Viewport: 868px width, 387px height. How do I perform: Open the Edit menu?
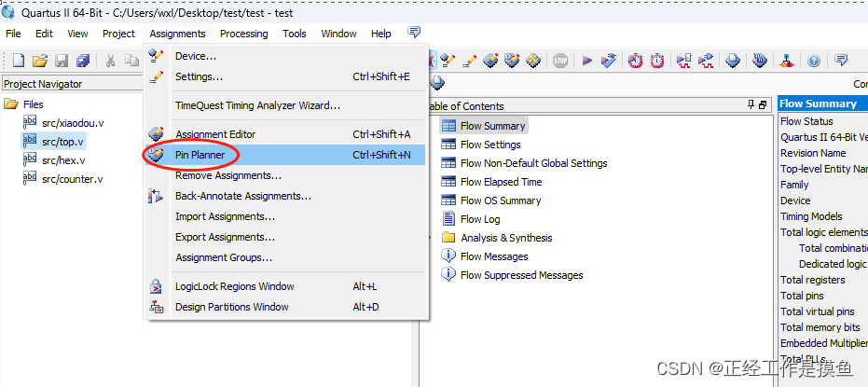[x=45, y=34]
